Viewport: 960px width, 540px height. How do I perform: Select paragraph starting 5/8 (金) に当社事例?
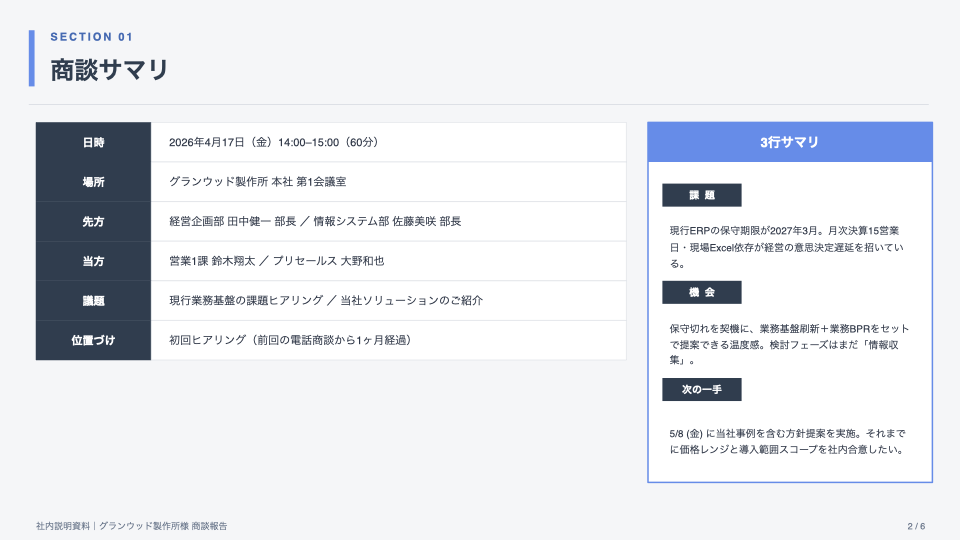[x=787, y=441]
